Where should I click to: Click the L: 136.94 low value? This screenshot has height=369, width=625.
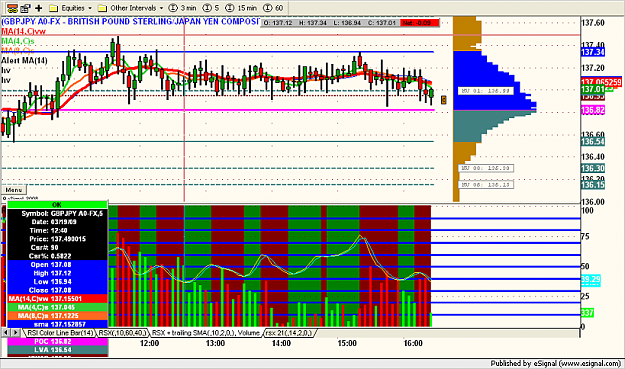point(347,23)
